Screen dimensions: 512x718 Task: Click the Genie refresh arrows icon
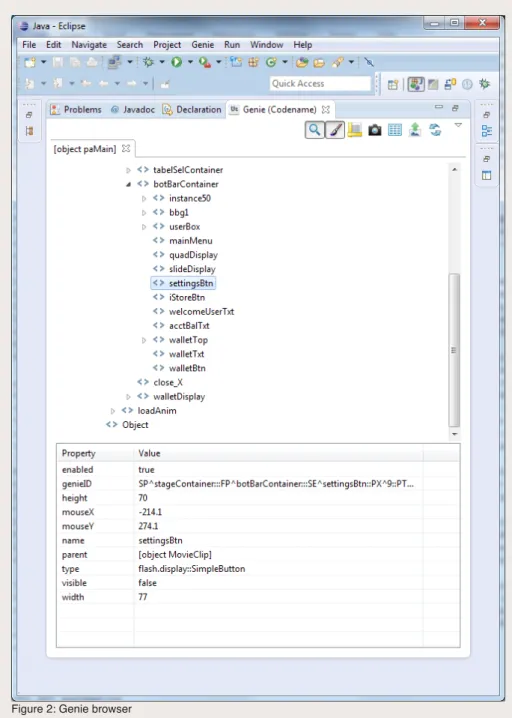point(435,130)
